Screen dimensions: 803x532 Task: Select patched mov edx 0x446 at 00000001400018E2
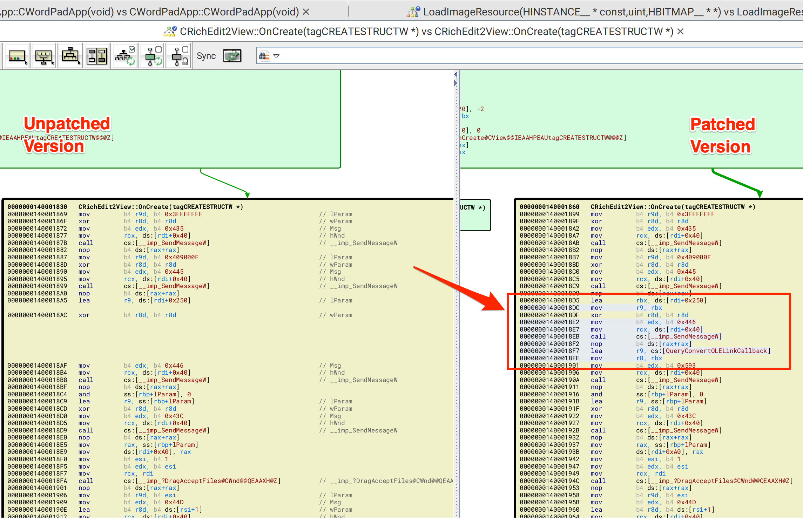pos(608,322)
